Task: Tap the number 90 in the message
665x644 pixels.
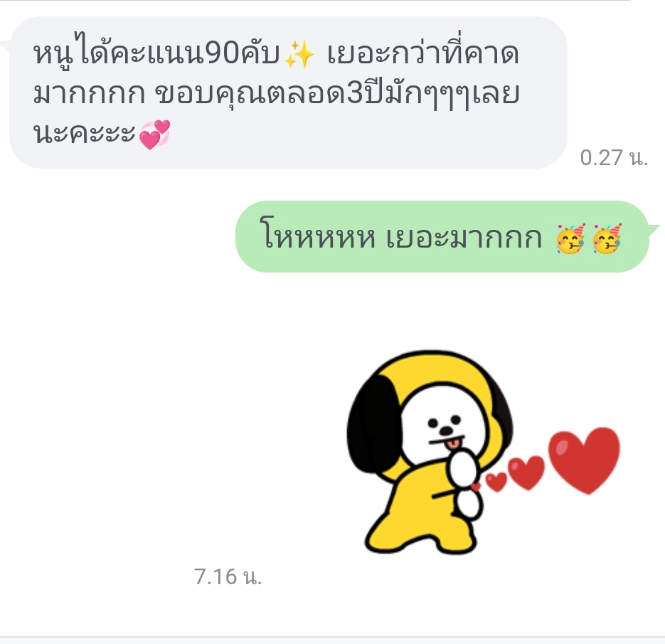Action: tap(222, 54)
